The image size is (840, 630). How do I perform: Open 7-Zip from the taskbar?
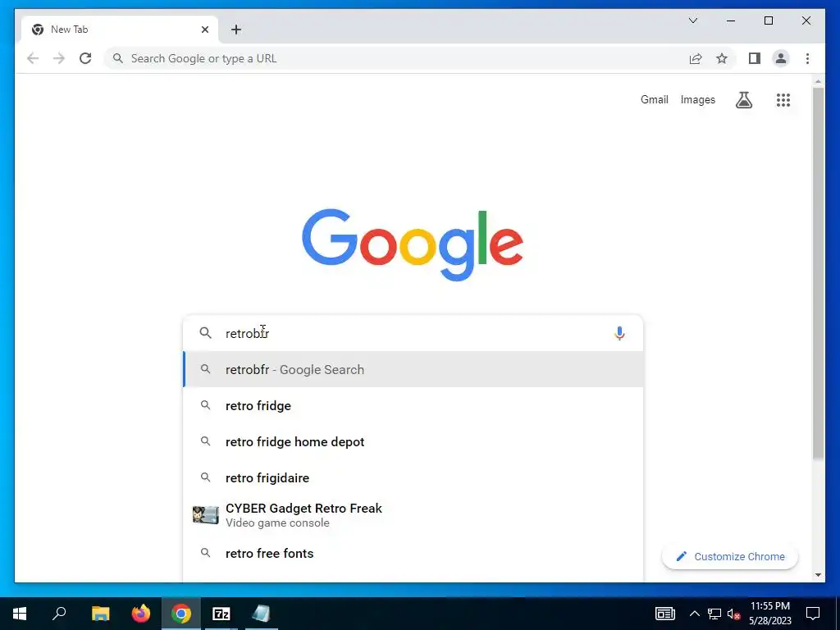[221, 614]
